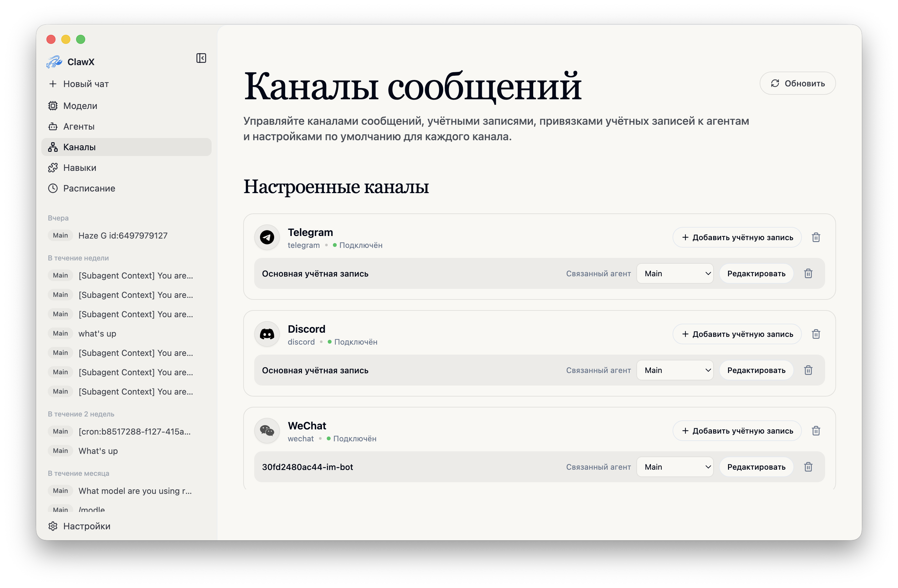This screenshot has height=588, width=898.
Task: Click the WeChat channel title text
Action: [307, 426]
